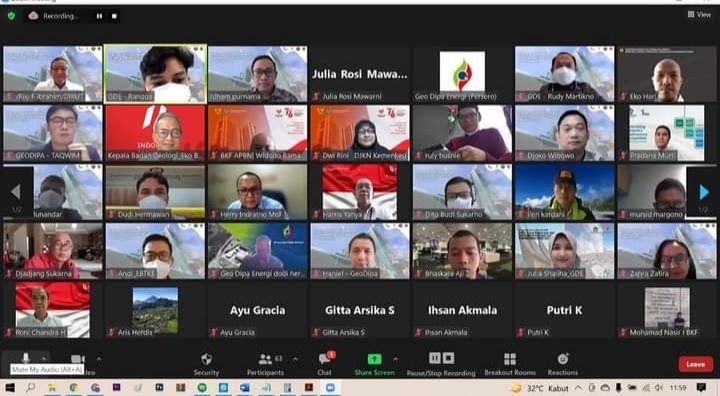Click the green Share Screen icon

pyautogui.click(x=374, y=359)
